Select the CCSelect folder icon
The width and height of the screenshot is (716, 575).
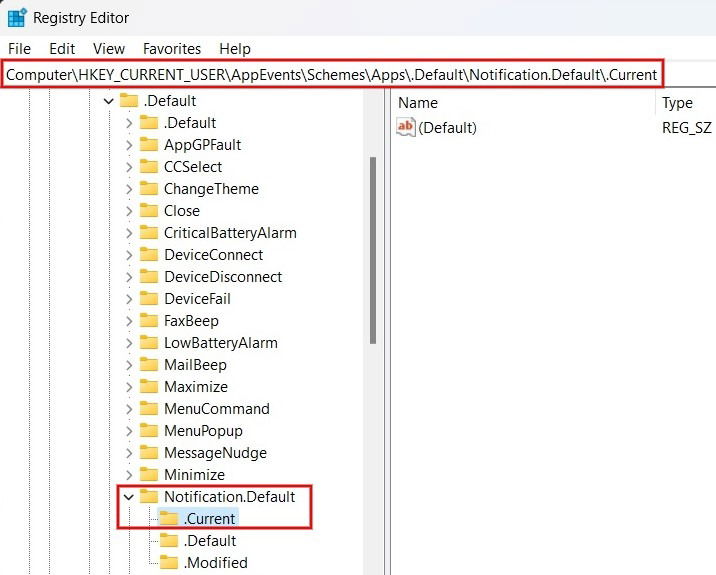pos(149,167)
